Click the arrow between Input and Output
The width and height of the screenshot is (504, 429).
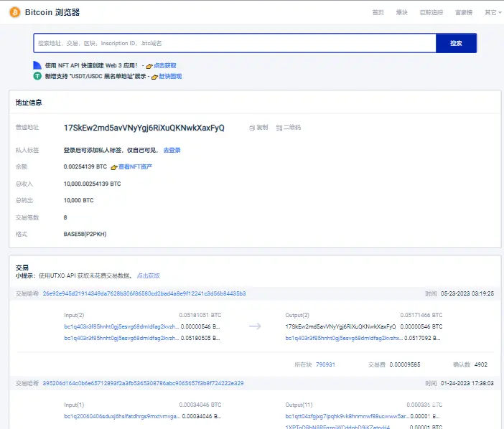pos(255,326)
